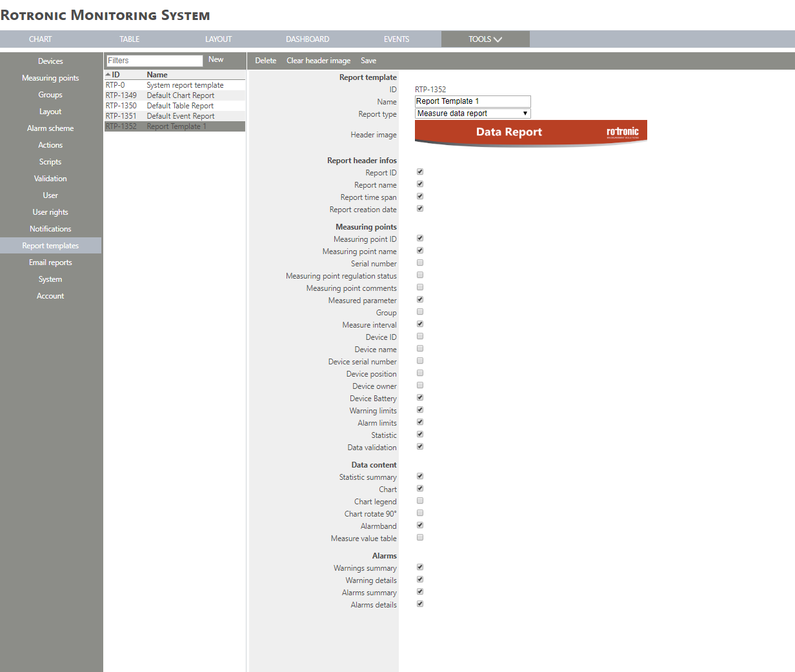This screenshot has width=795, height=672.
Task: Select the Default Chart Report row
Action: 175,95
